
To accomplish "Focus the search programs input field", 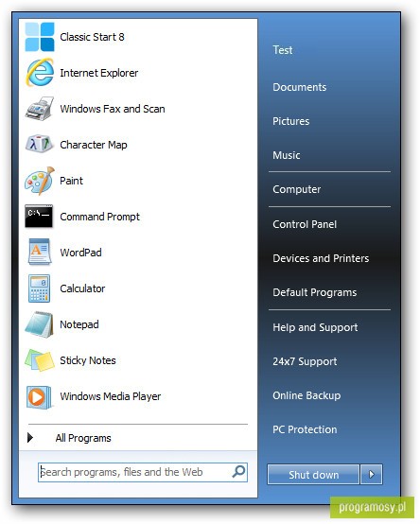I will [x=143, y=472].
